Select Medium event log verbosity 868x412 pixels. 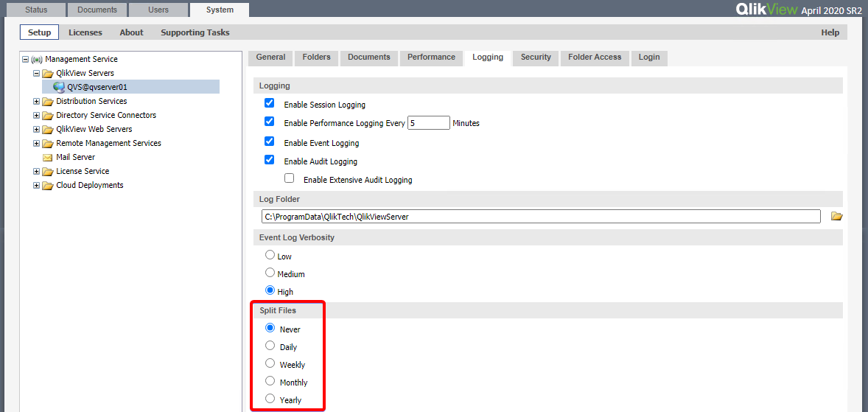[270, 273]
